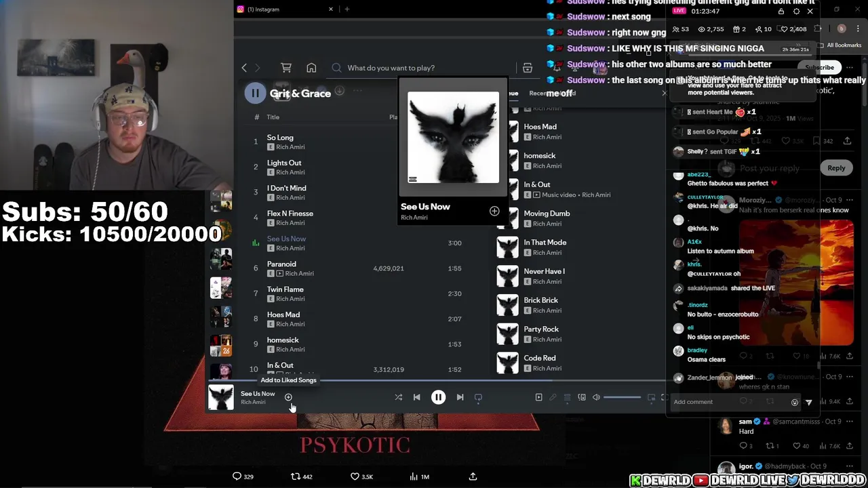Close the queue side panel
The image size is (868, 488).
[664, 94]
